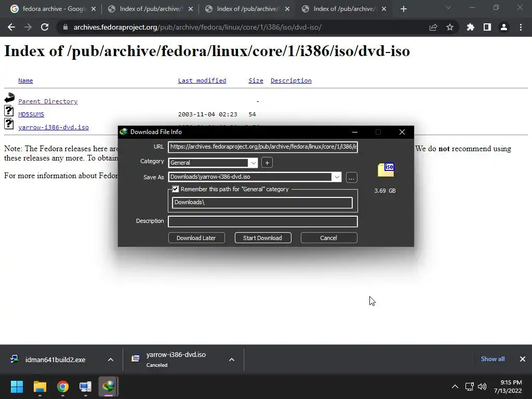532x399 pixels.
Task: Click the Downloads\ remembered path field
Action: tap(262, 203)
